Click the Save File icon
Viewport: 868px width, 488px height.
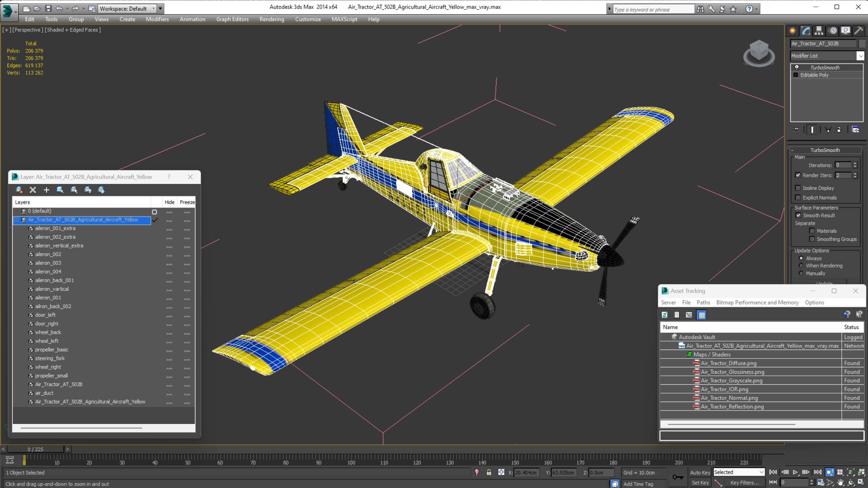[x=48, y=9]
